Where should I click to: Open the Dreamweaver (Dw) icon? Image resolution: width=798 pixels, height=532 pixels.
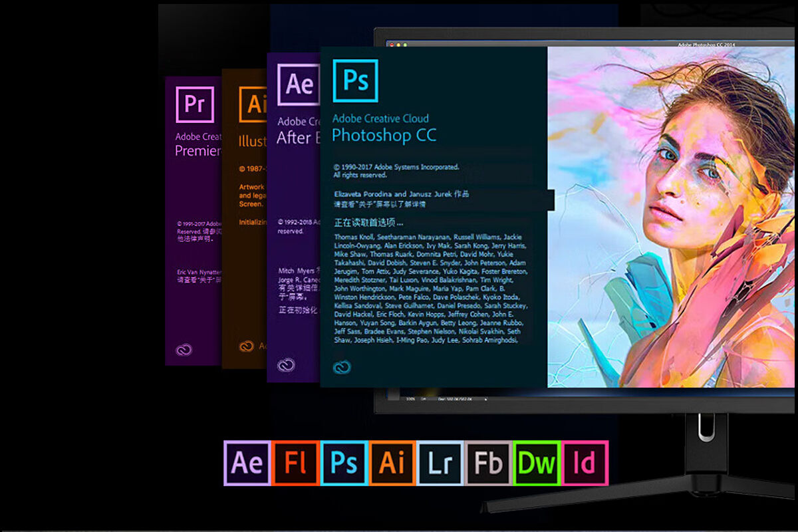pos(537,463)
